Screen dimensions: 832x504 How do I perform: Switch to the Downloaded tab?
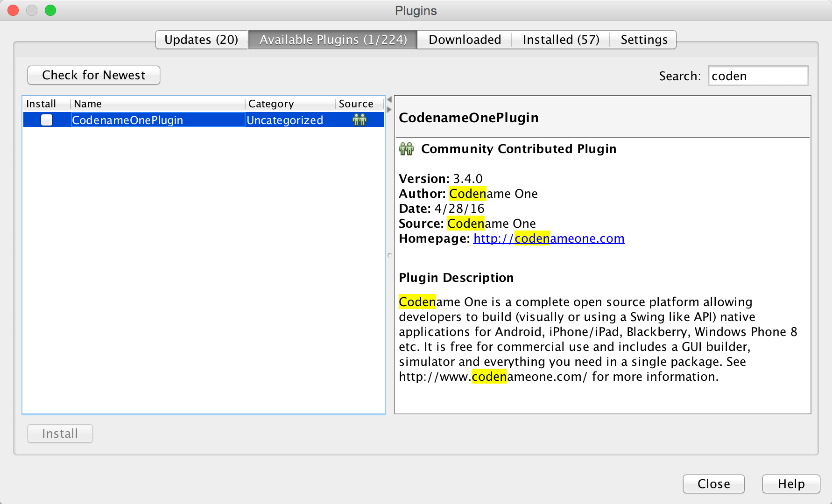coord(464,39)
